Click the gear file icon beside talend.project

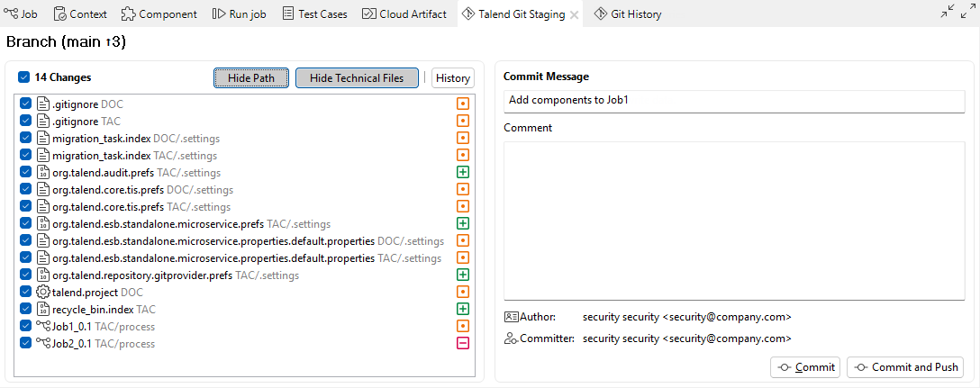point(42,292)
